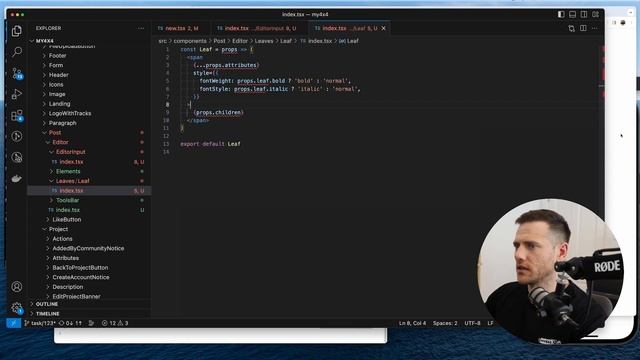The image size is (640, 360).
Task: Split the editor to the right
Action: [x=583, y=28]
